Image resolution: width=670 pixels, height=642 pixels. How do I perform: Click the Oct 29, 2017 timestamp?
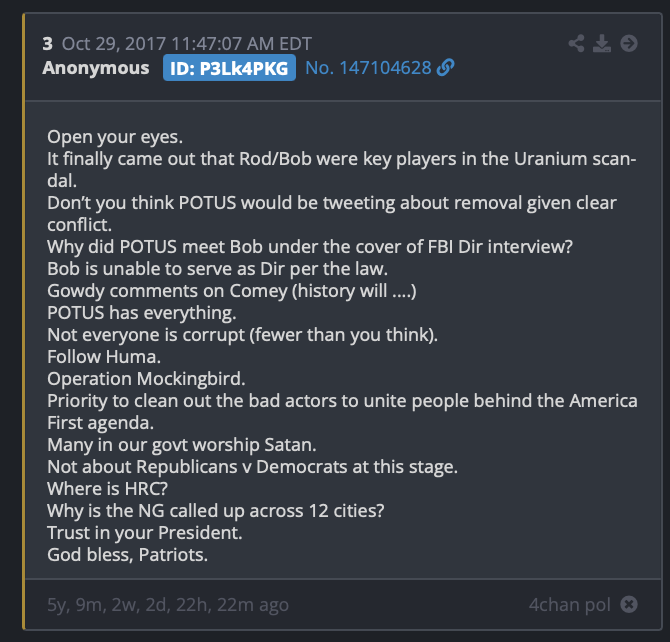[x=187, y=44]
